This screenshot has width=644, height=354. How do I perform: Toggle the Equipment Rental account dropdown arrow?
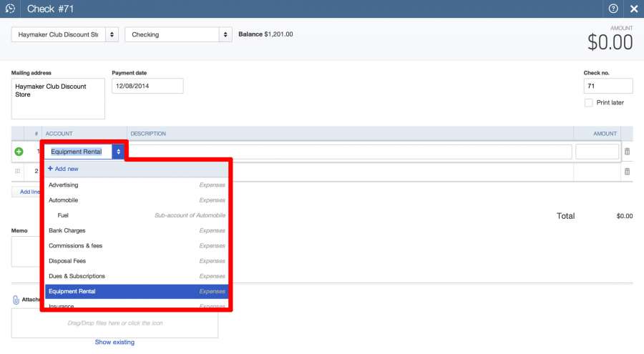[118, 152]
